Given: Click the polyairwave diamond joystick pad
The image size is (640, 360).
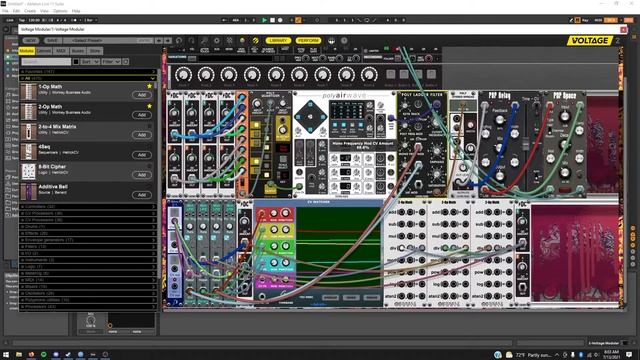Looking at the screenshot, I should pyautogui.click(x=310, y=117).
